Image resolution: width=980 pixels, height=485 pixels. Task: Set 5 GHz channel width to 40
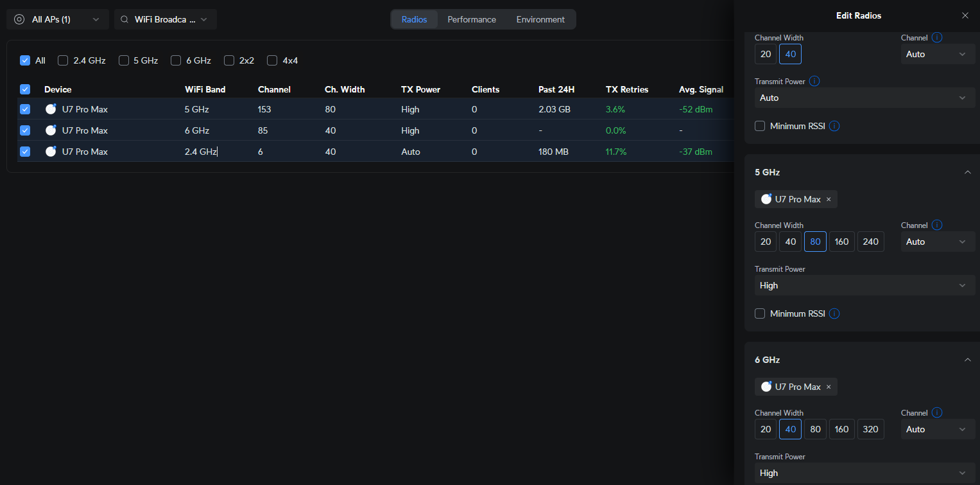click(791, 242)
